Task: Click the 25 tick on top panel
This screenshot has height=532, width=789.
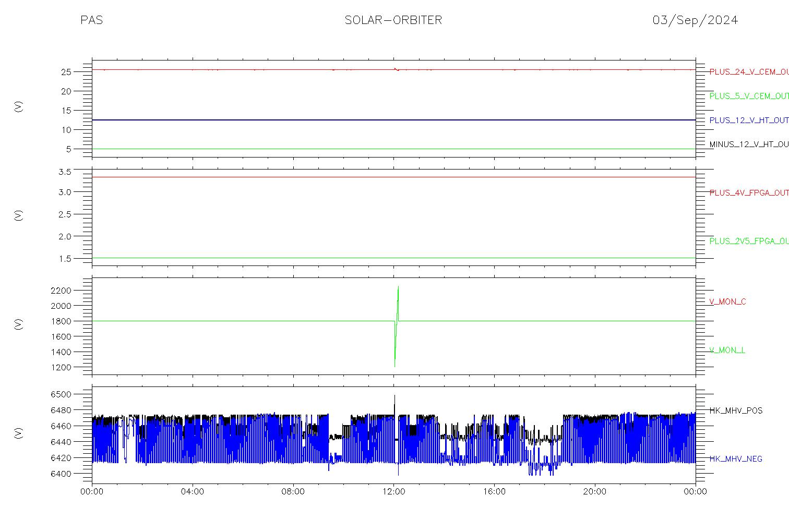Action: point(66,72)
